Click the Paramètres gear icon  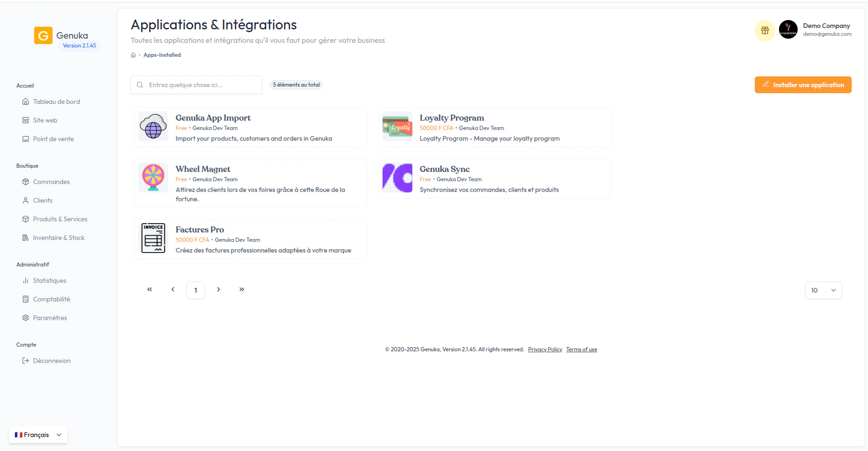(26, 318)
